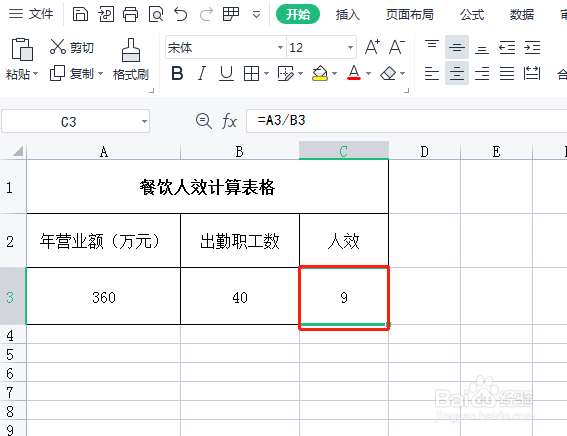
Task: Undo the last action
Action: (x=180, y=14)
